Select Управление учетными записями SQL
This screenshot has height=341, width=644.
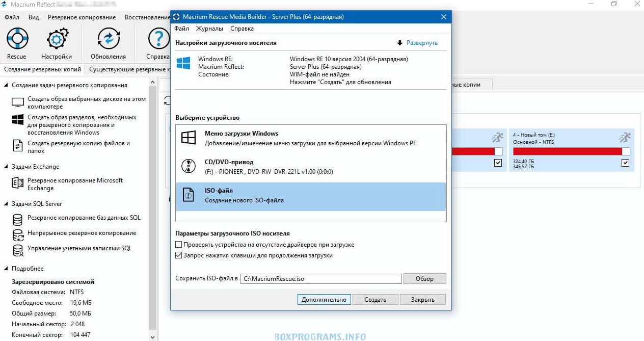tap(79, 248)
